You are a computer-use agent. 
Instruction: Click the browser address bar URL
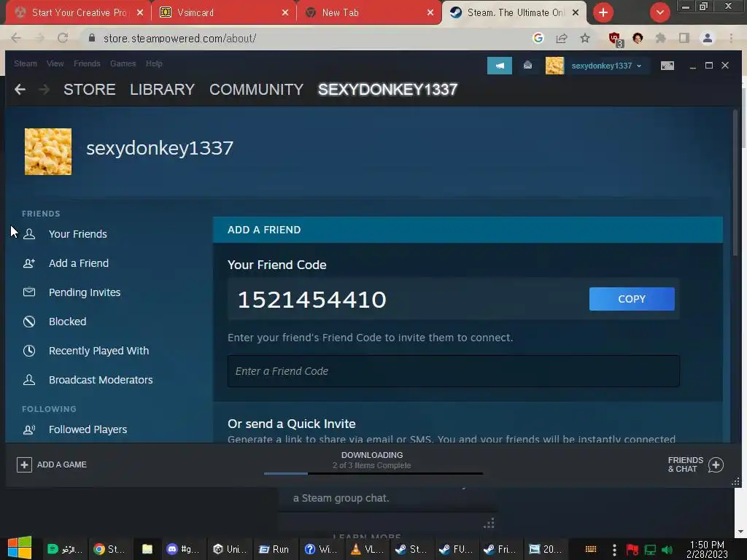click(x=179, y=38)
